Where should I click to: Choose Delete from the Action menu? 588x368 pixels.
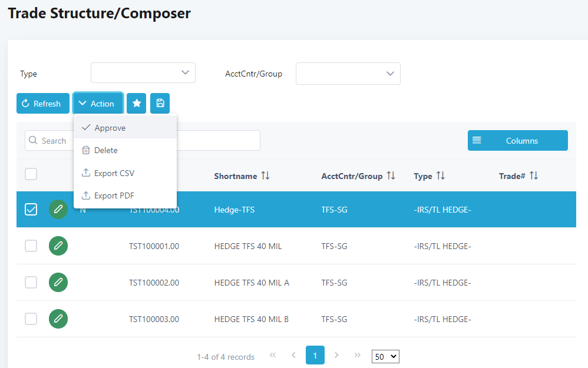click(106, 150)
